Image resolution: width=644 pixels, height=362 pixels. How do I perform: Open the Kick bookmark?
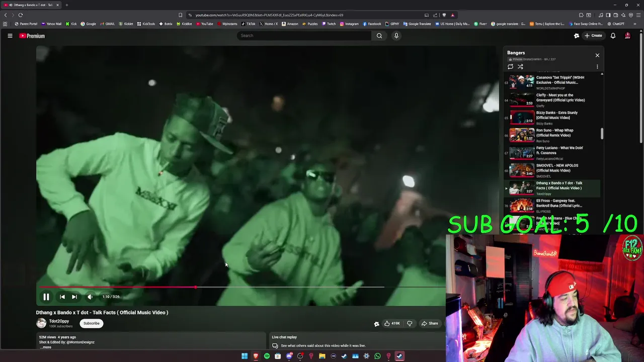pos(71,24)
